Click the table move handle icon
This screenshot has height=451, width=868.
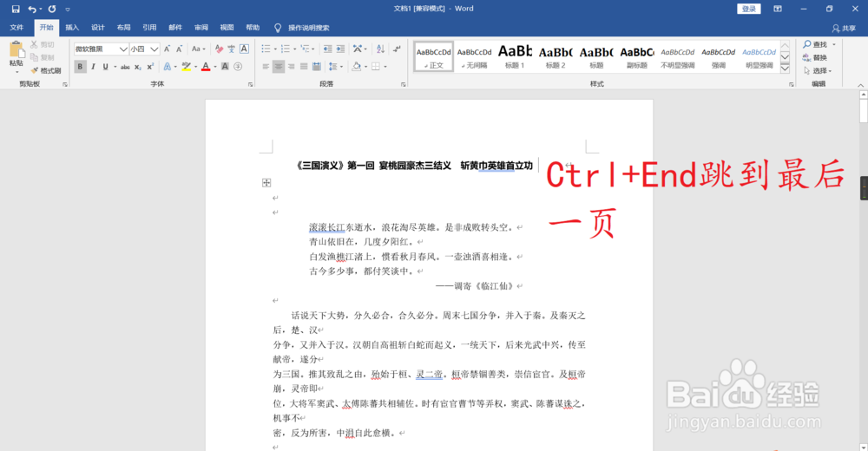point(266,183)
